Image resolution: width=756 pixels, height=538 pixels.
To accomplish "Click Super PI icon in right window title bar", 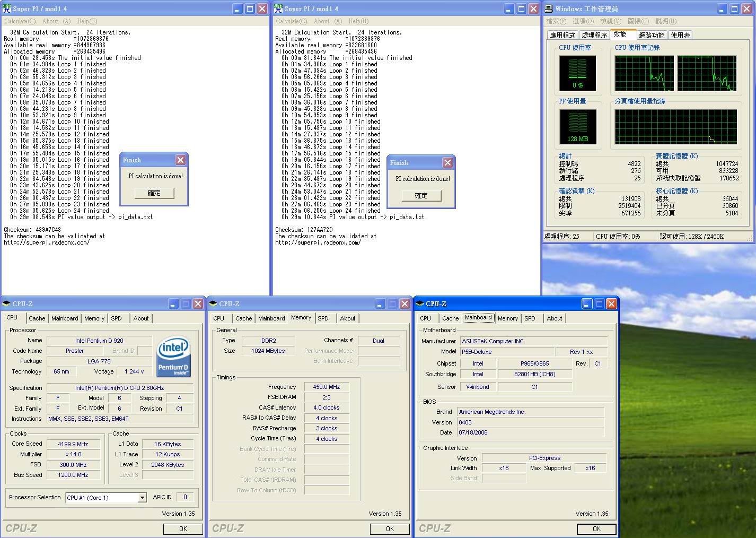I will click(x=278, y=8).
